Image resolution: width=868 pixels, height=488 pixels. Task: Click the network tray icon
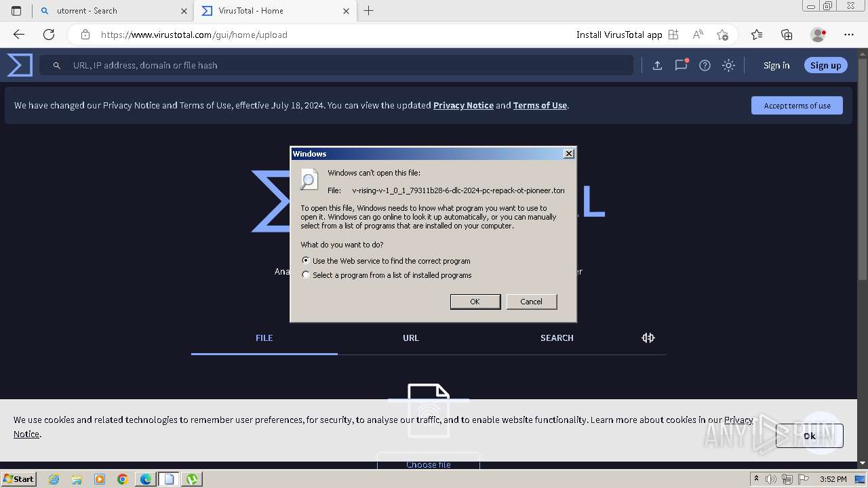787,479
